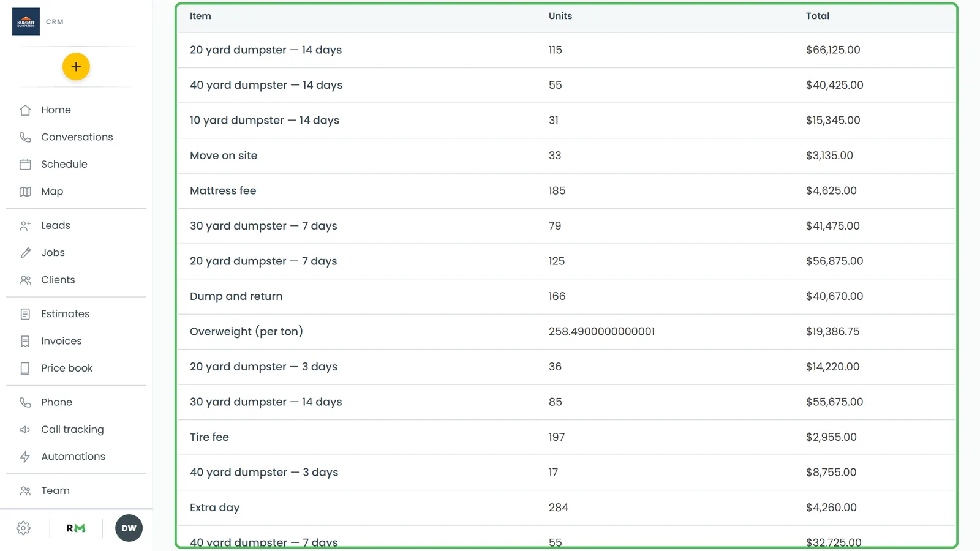980x551 pixels.
Task: Click the yellow plus create button
Action: tap(76, 67)
